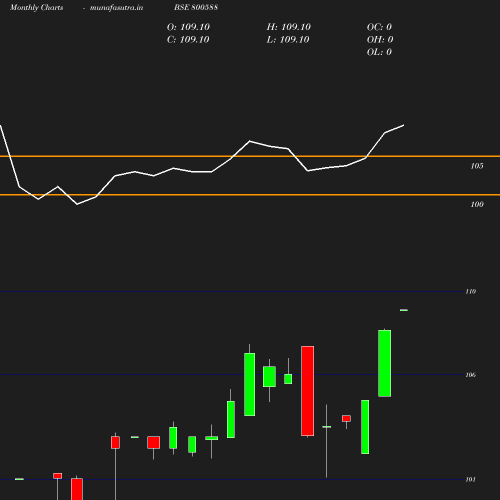Click the tall red candlestick

(x=307, y=391)
